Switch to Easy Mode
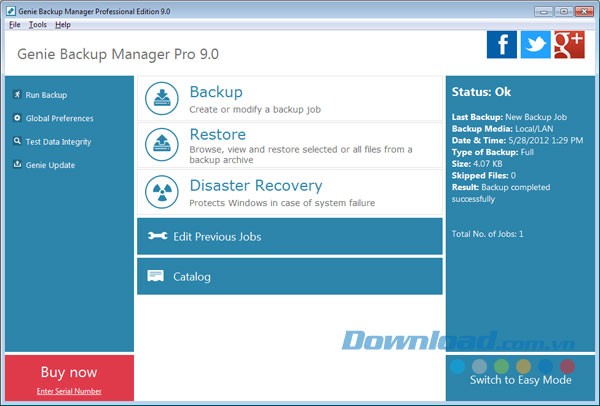The image size is (600, 406). coord(520,380)
